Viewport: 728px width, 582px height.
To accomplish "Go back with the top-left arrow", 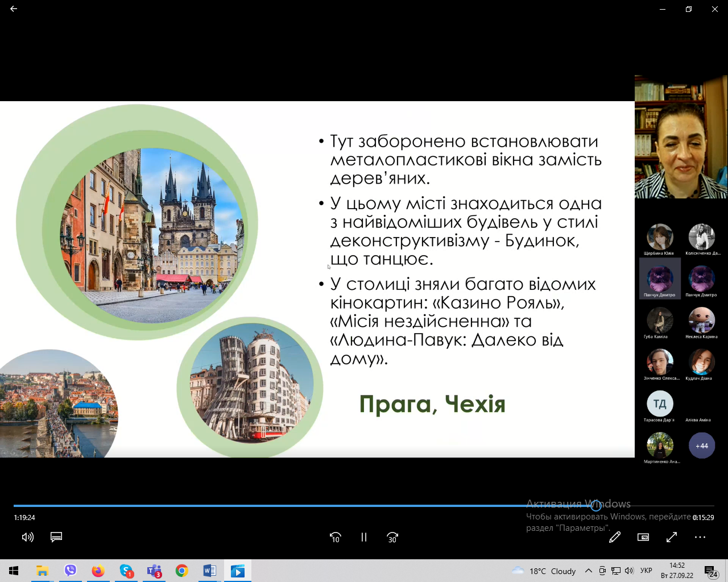I will pos(14,9).
